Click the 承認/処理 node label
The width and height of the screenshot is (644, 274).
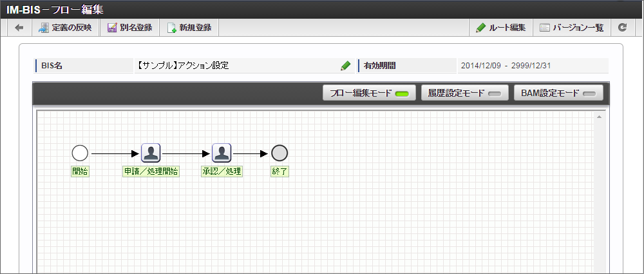[x=222, y=171]
